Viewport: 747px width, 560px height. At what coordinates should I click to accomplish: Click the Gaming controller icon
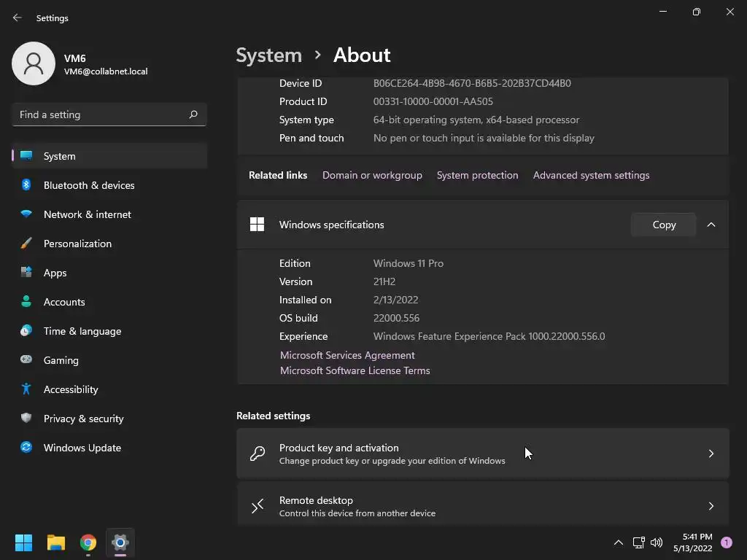click(x=27, y=359)
